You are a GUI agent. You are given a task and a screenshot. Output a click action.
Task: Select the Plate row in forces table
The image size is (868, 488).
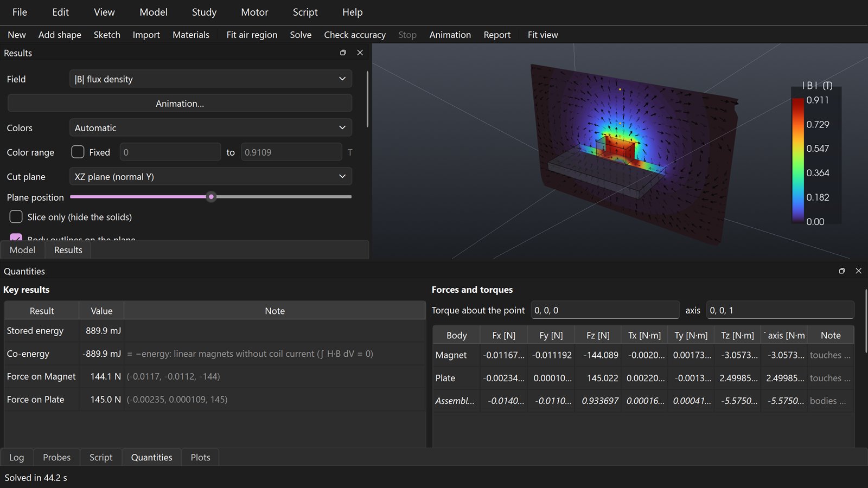click(643, 378)
